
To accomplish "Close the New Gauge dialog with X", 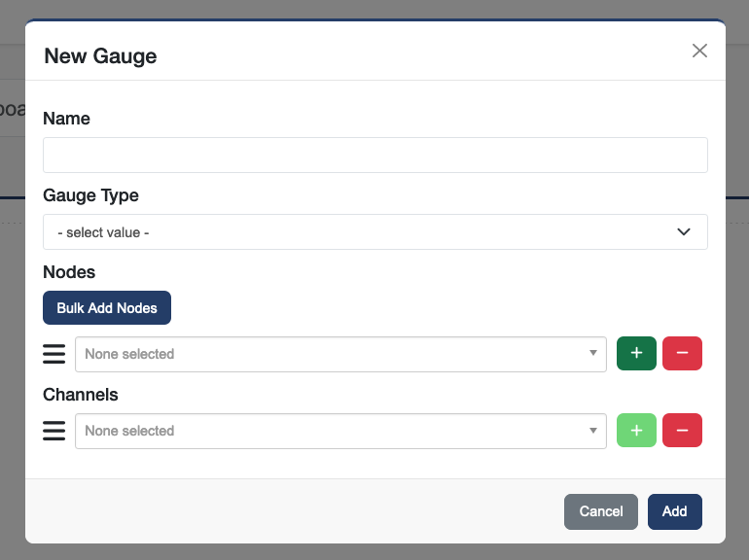I will click(x=699, y=51).
